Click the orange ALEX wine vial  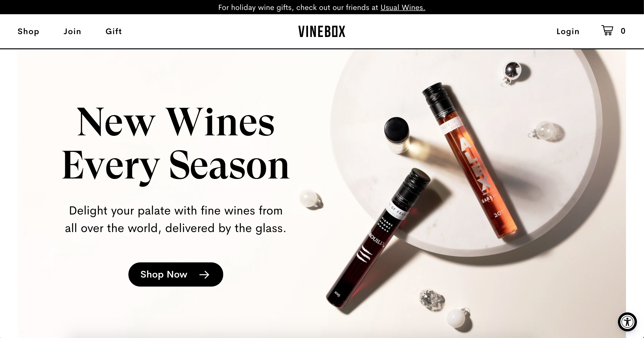click(x=470, y=160)
